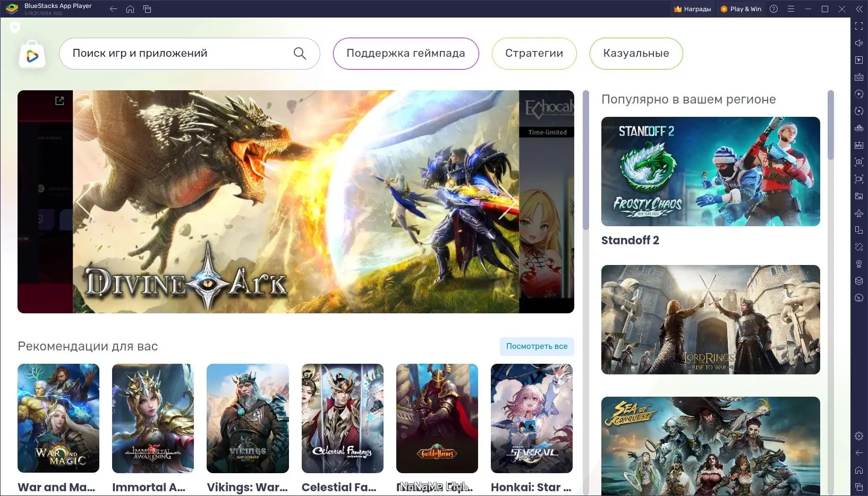
Task: Open the macro play-circle icon in the sidebar
Action: coord(859,94)
